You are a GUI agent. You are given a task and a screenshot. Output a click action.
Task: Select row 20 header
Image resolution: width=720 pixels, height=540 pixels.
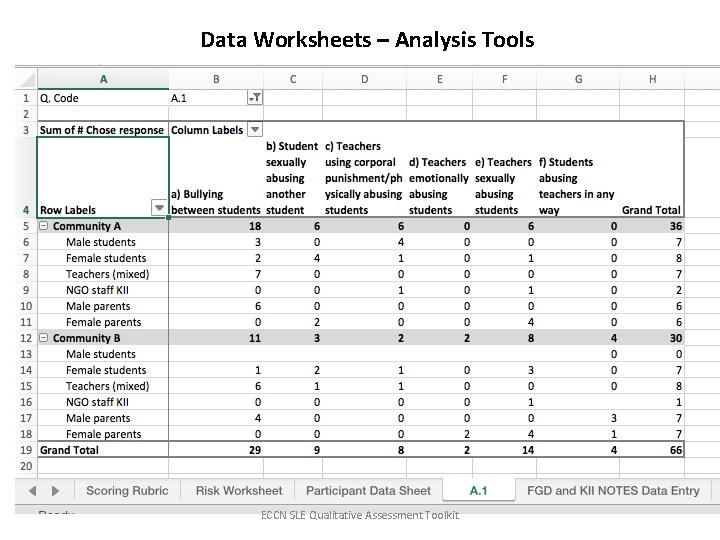[x=26, y=467]
